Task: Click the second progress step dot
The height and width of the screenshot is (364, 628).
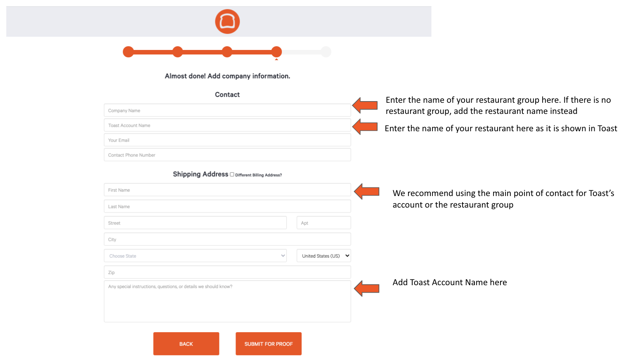Action: coord(178,52)
